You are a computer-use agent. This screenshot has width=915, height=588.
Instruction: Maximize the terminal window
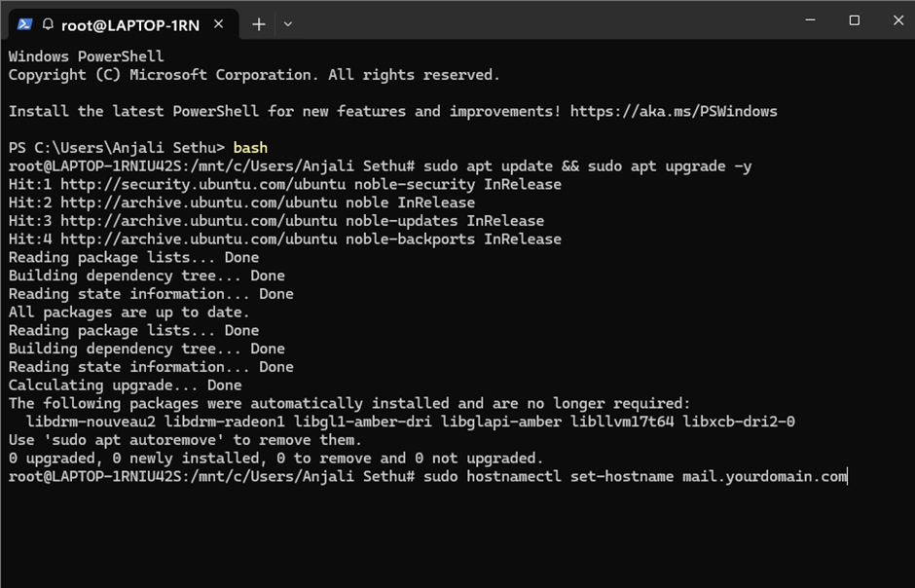854,20
